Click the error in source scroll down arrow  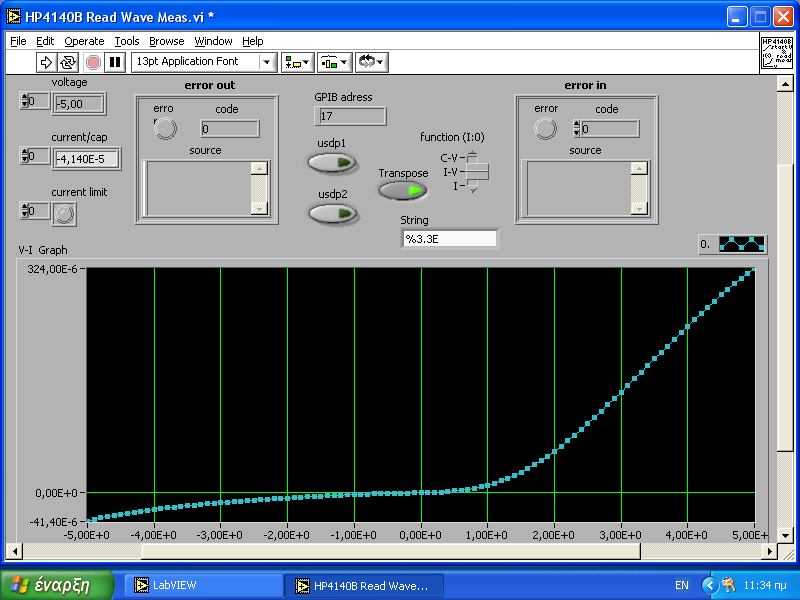click(x=639, y=208)
